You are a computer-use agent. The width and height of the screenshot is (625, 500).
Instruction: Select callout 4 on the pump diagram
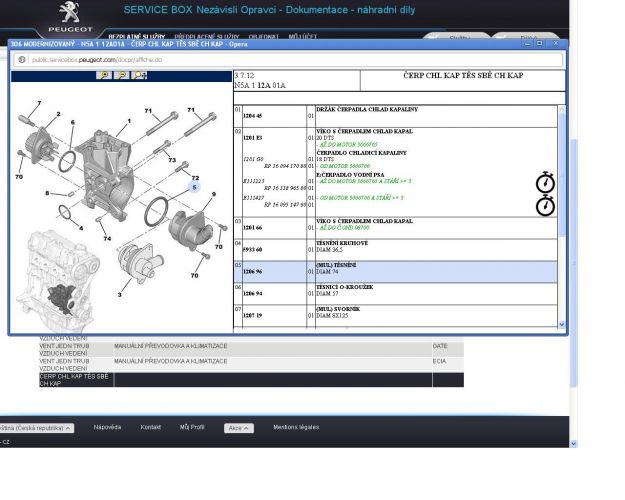(81, 228)
